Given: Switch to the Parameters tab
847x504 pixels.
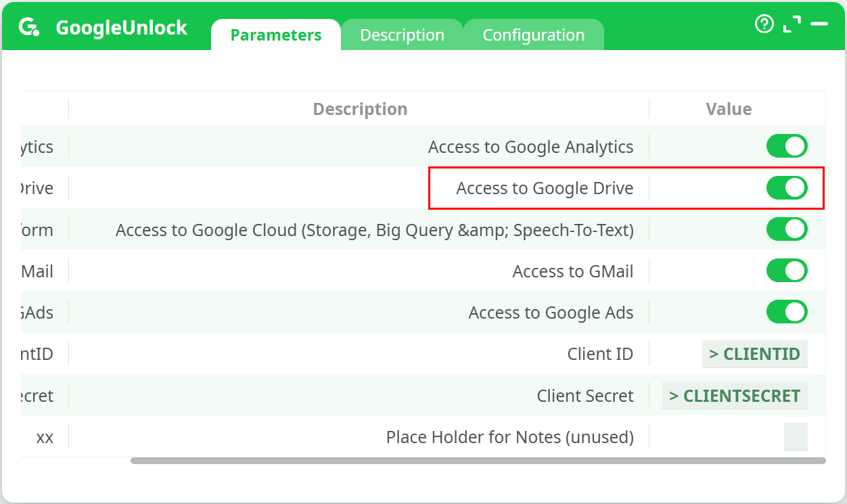Looking at the screenshot, I should (x=276, y=35).
